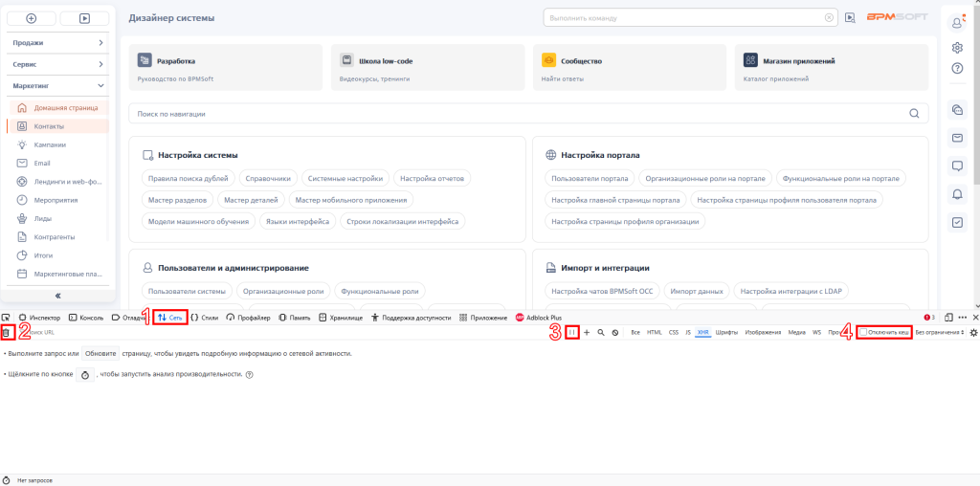Click the run process play button
This screenshot has width=980, height=486.
(x=84, y=19)
